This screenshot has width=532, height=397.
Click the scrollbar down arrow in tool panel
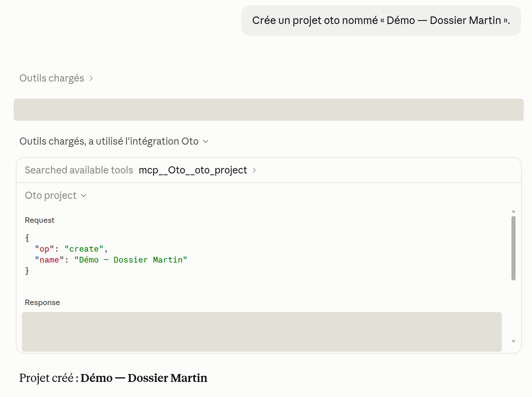pyautogui.click(x=513, y=341)
